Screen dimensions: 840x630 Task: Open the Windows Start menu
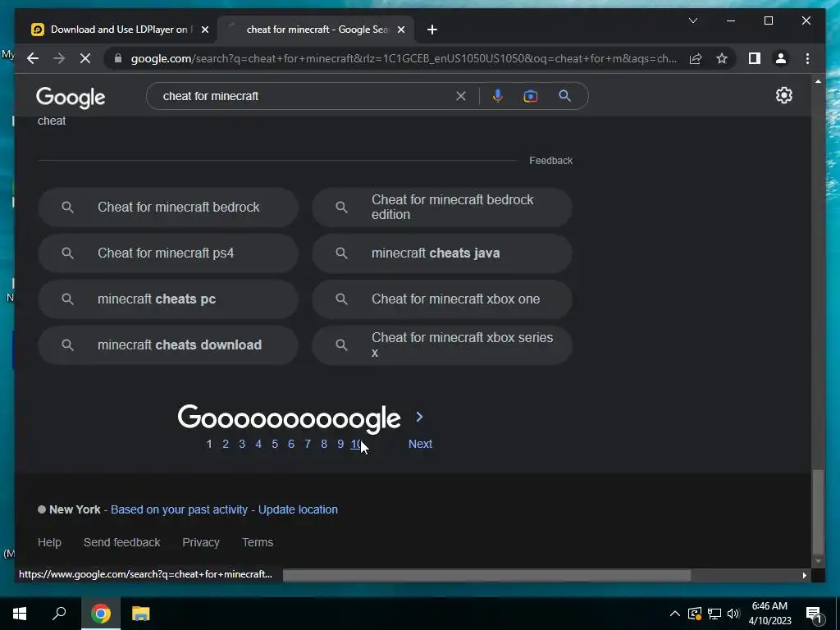pyautogui.click(x=20, y=614)
